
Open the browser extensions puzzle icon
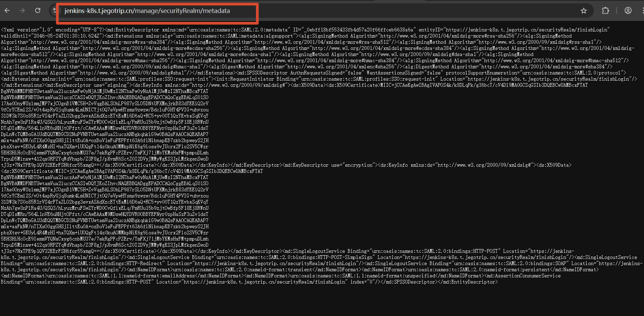[605, 11]
